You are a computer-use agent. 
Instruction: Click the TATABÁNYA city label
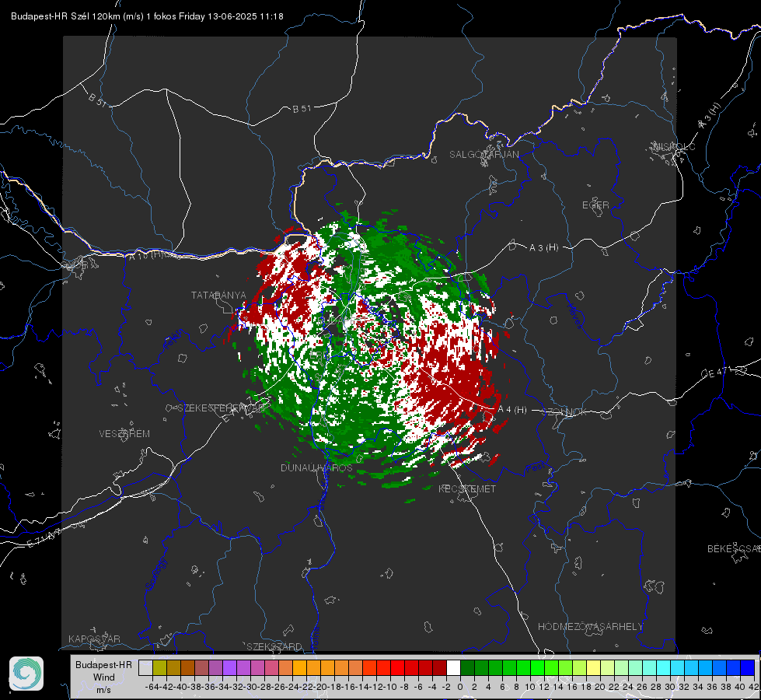218,296
